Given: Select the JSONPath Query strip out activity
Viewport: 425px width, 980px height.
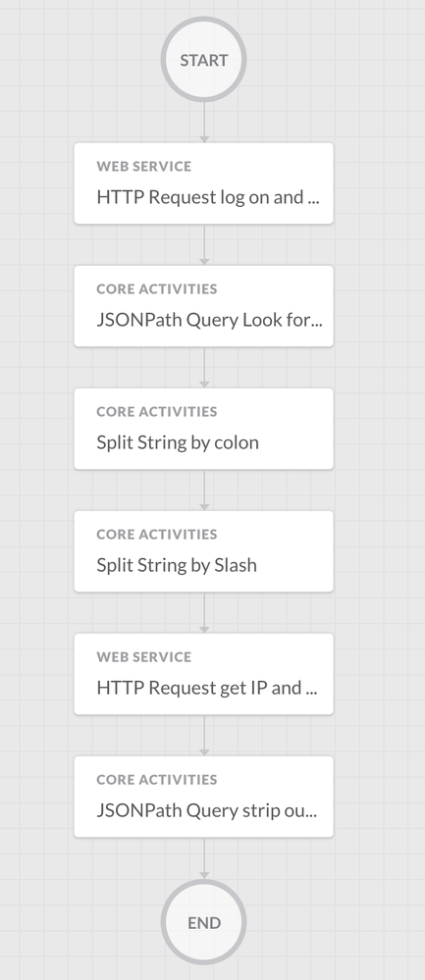Looking at the screenshot, I should (204, 797).
